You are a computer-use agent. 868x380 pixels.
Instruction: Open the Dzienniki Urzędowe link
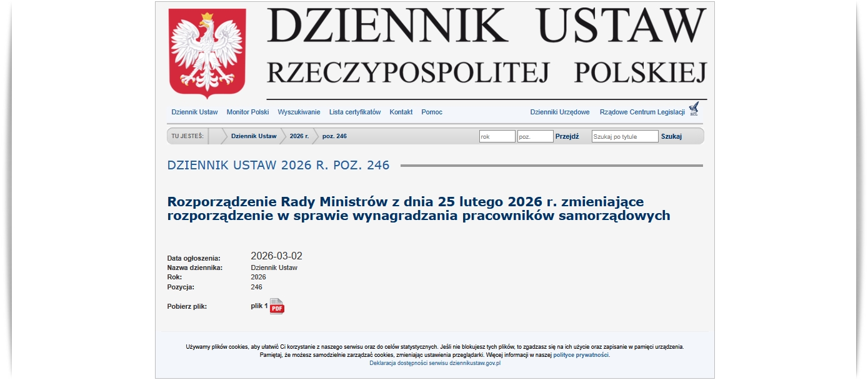pos(559,112)
